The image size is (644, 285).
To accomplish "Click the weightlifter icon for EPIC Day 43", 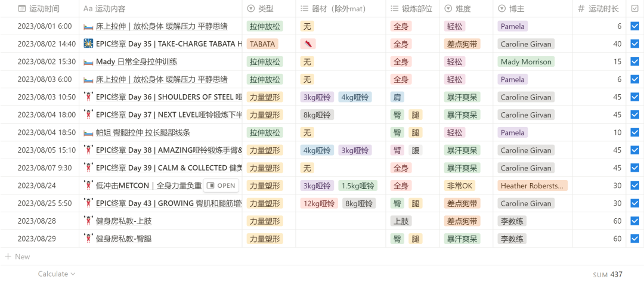I will pos(88,203).
